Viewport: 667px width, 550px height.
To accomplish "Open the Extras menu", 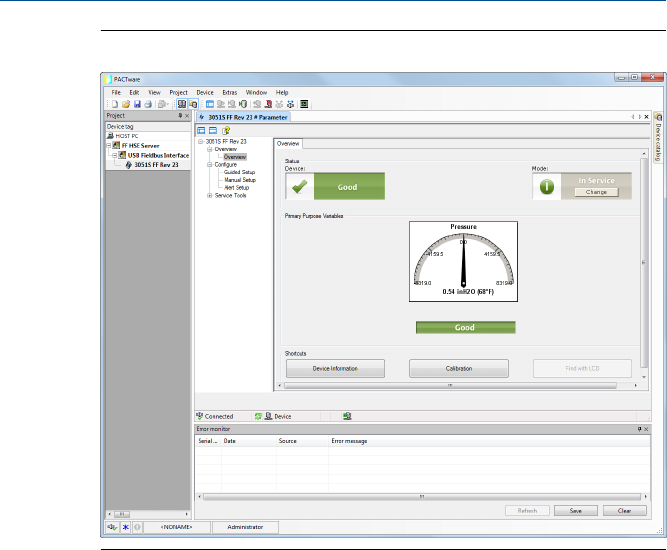I will tap(230, 92).
